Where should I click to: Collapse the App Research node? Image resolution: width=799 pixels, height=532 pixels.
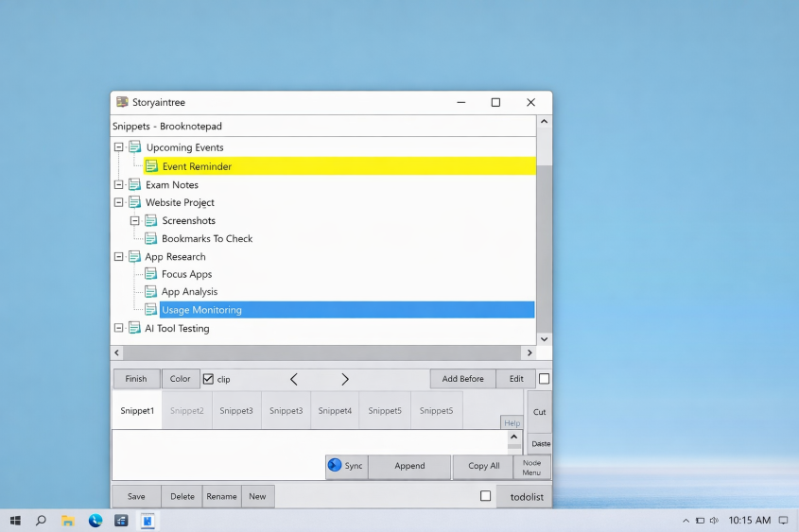[x=119, y=257]
